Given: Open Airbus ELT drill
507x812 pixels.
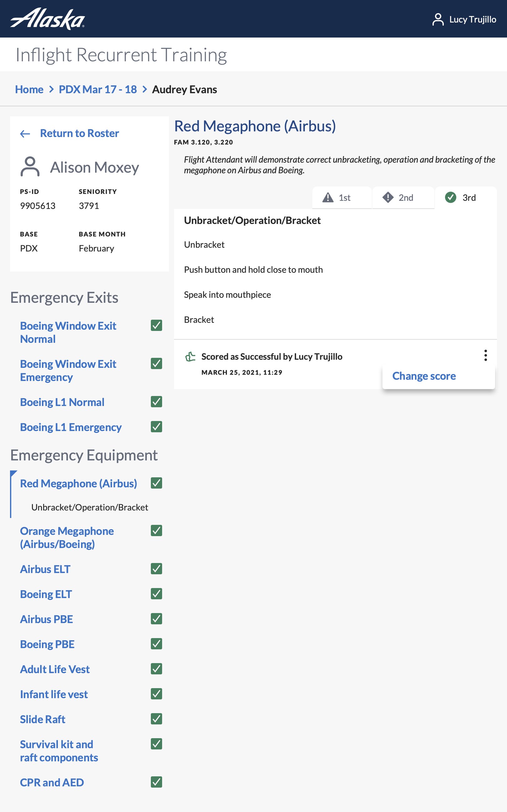Looking at the screenshot, I should [x=45, y=569].
